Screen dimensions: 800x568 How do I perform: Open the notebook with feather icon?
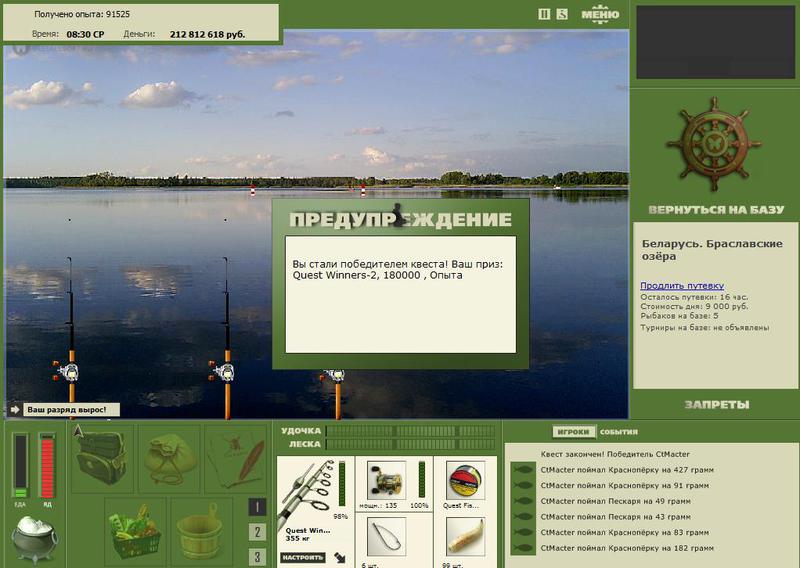pos(236,459)
